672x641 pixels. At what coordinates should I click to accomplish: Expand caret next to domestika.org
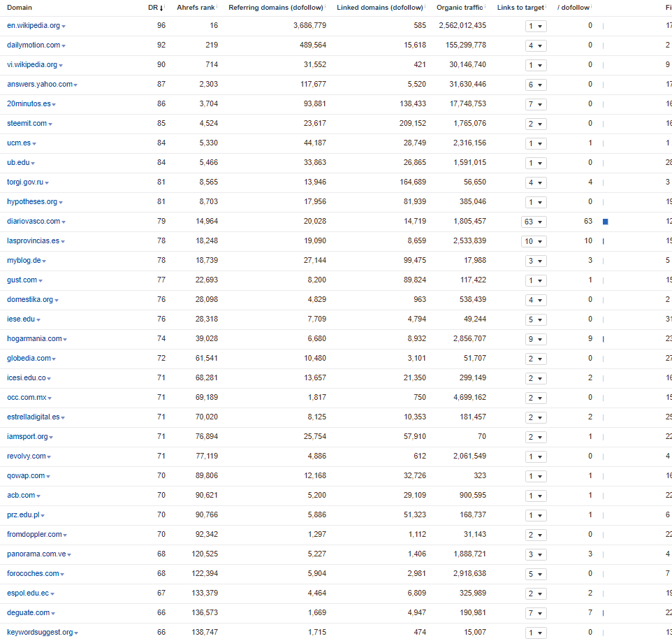pyautogui.click(x=57, y=301)
